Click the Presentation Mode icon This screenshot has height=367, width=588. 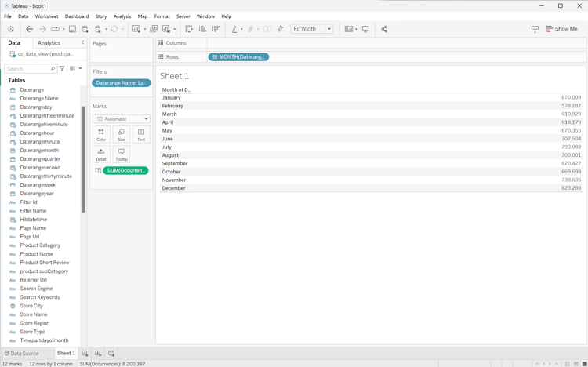[365, 29]
